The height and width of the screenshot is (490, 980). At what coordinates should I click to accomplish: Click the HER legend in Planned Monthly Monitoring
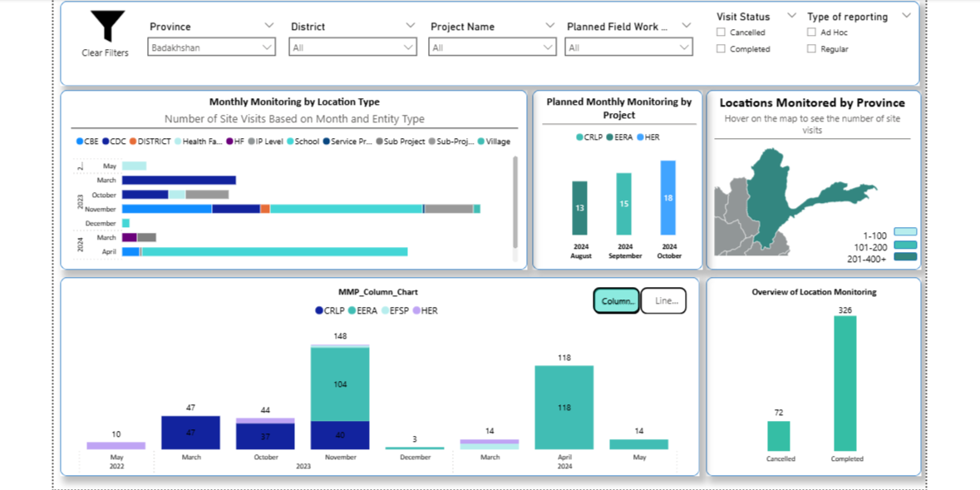point(648,137)
